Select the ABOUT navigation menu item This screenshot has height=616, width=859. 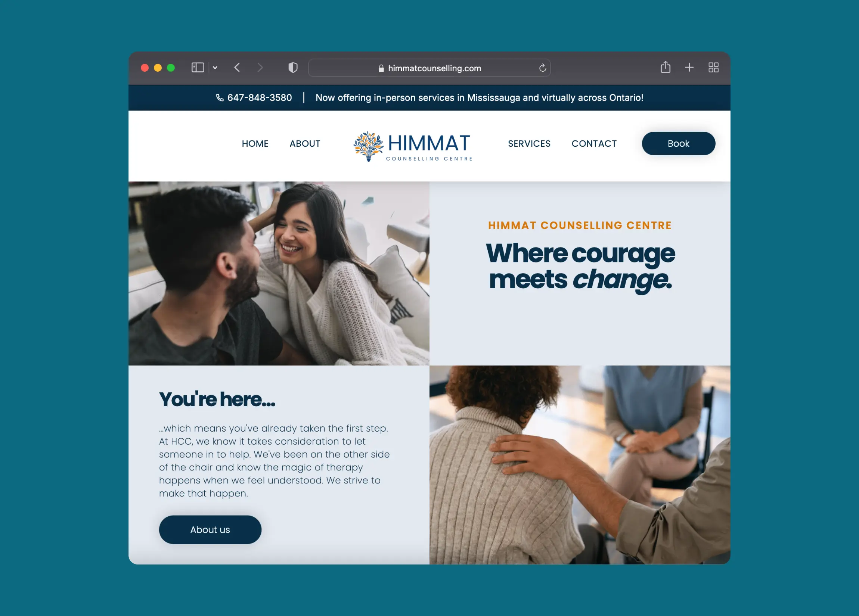click(305, 143)
